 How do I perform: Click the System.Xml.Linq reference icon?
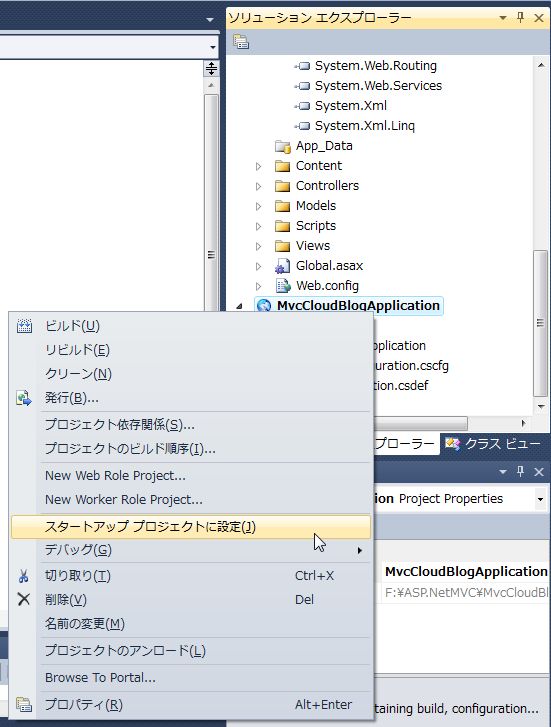(302, 126)
